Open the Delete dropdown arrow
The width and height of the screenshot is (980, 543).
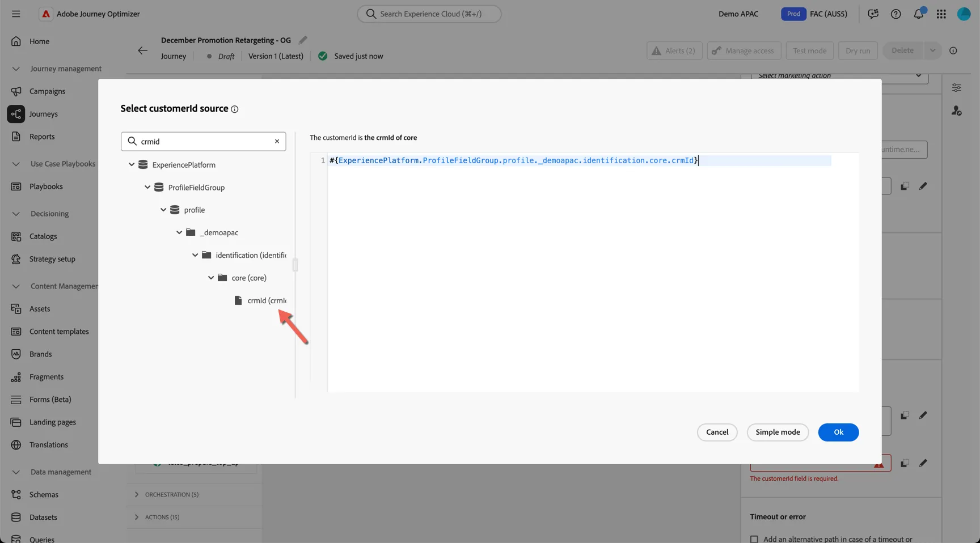[x=932, y=50]
